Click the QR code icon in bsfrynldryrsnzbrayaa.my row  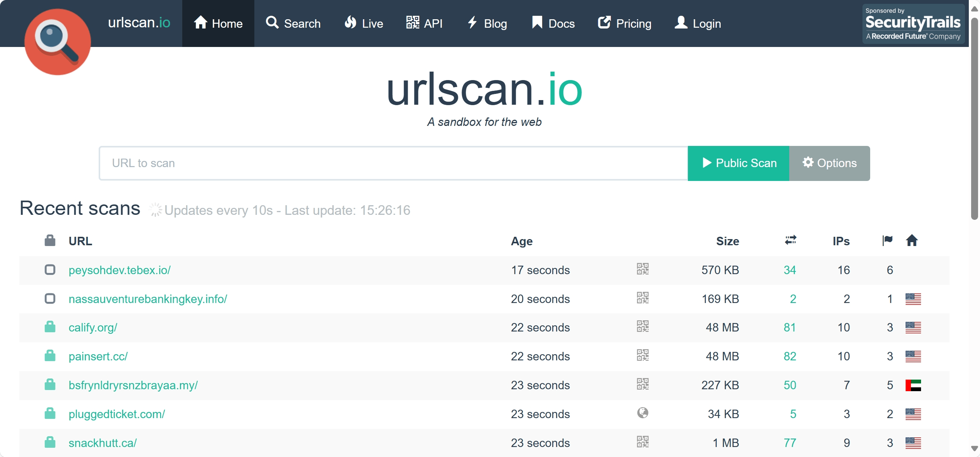point(642,384)
